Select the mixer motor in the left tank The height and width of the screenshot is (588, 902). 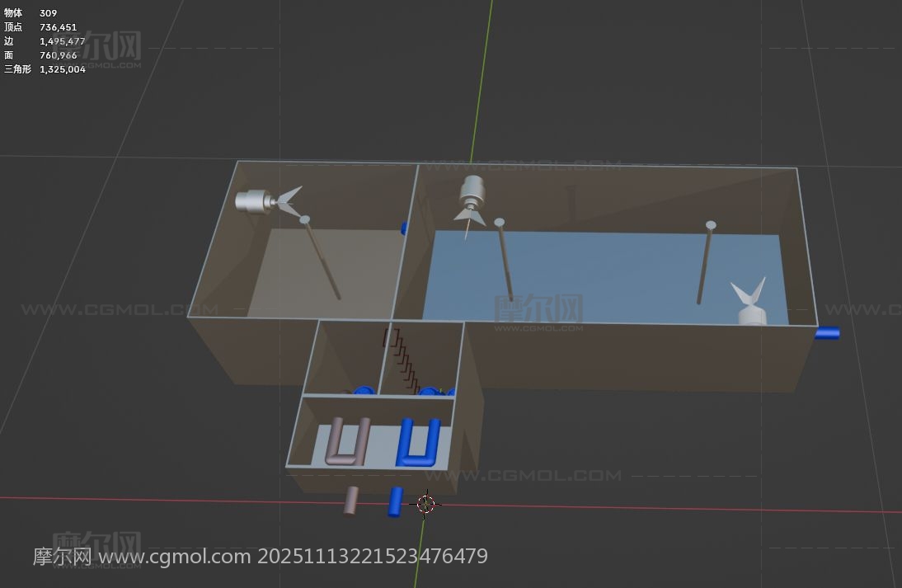[x=254, y=200]
